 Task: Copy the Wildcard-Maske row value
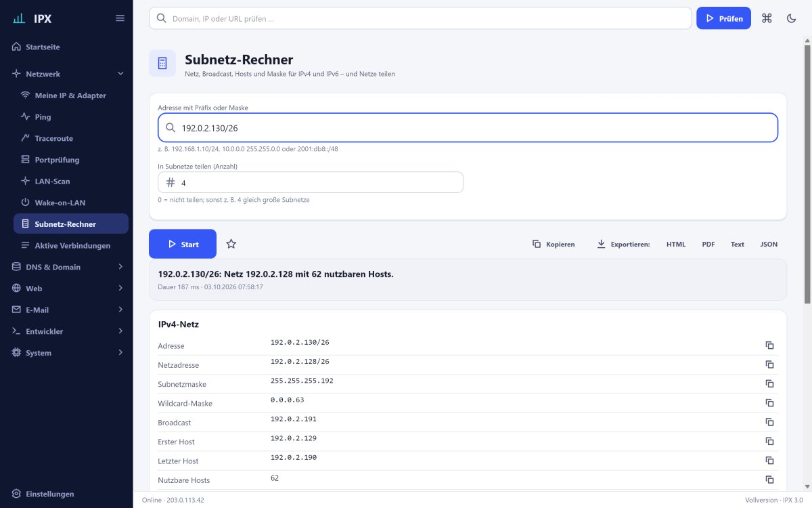point(769,403)
